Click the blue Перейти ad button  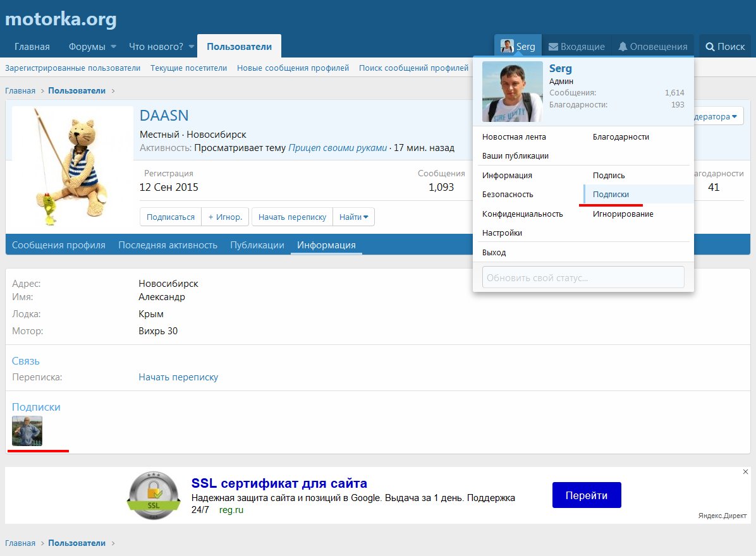tap(587, 495)
